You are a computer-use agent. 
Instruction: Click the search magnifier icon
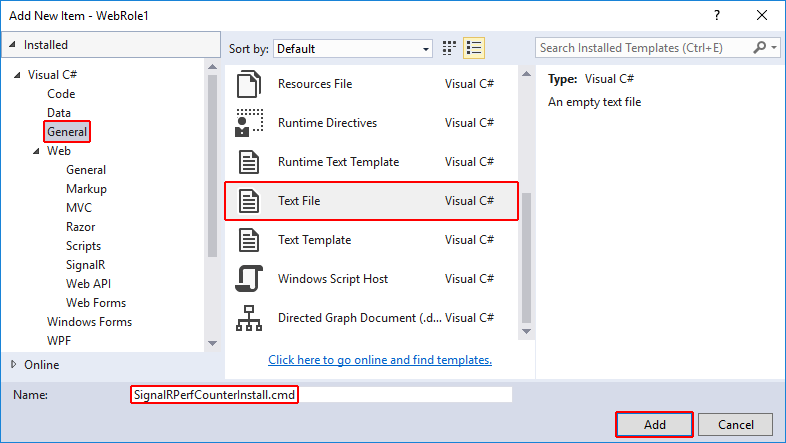[761, 47]
